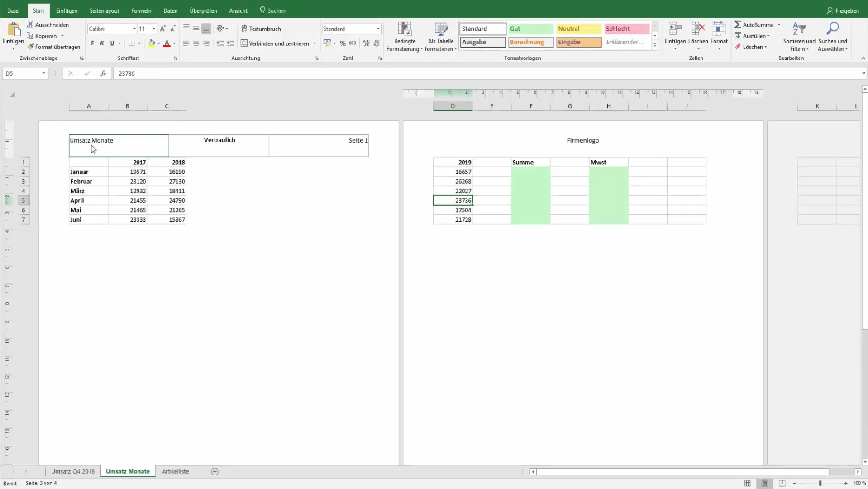This screenshot has width=868, height=489.
Task: Open the Calibri font name dropdown
Action: pyautogui.click(x=134, y=29)
